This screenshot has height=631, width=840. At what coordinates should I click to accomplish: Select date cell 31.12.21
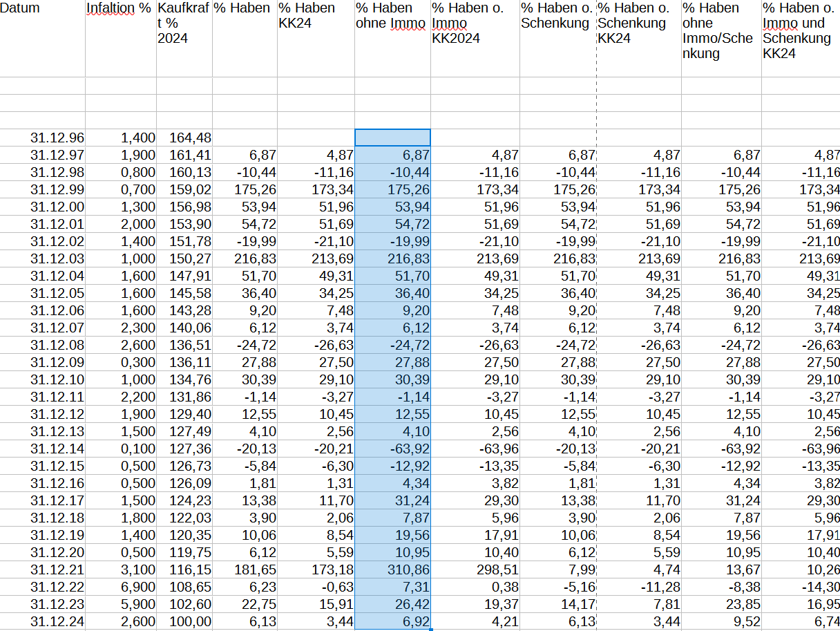pyautogui.click(x=43, y=569)
